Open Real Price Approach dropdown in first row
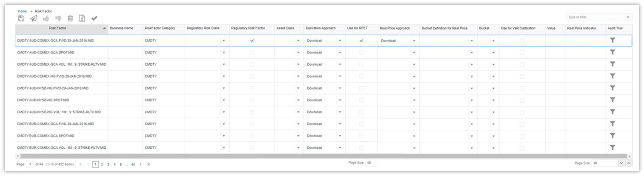 click(x=414, y=41)
